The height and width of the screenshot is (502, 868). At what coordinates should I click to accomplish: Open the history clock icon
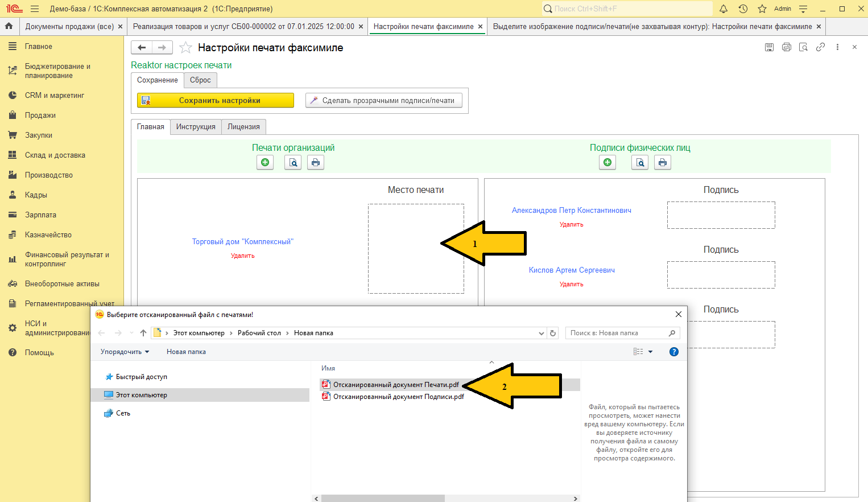pyautogui.click(x=743, y=9)
